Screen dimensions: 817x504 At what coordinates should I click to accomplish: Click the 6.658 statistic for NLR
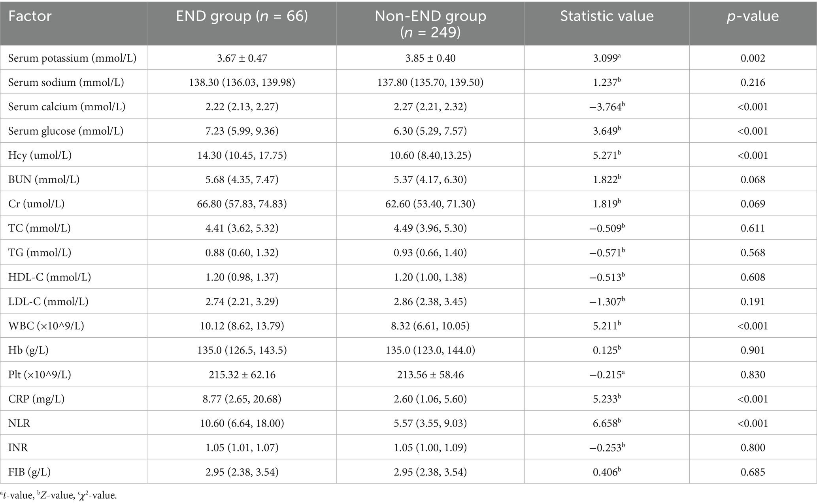click(x=606, y=423)
